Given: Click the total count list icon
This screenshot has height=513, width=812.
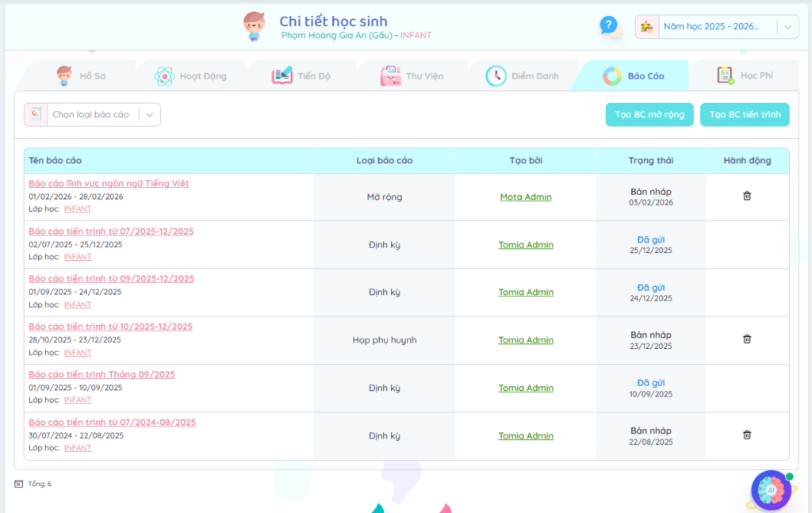Looking at the screenshot, I should click(19, 484).
